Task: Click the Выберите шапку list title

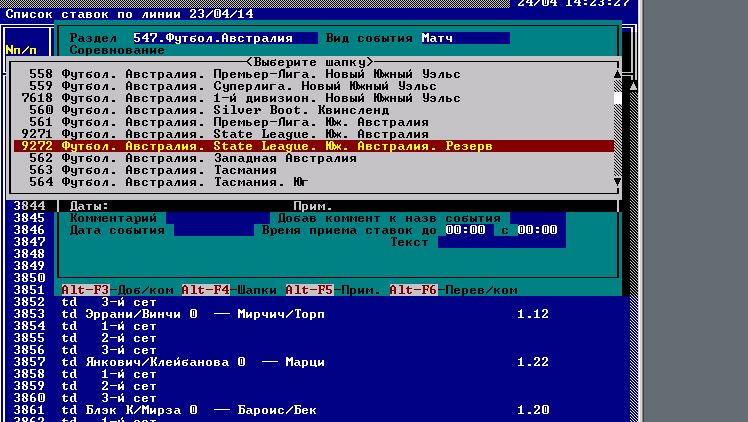Action: 309,62
